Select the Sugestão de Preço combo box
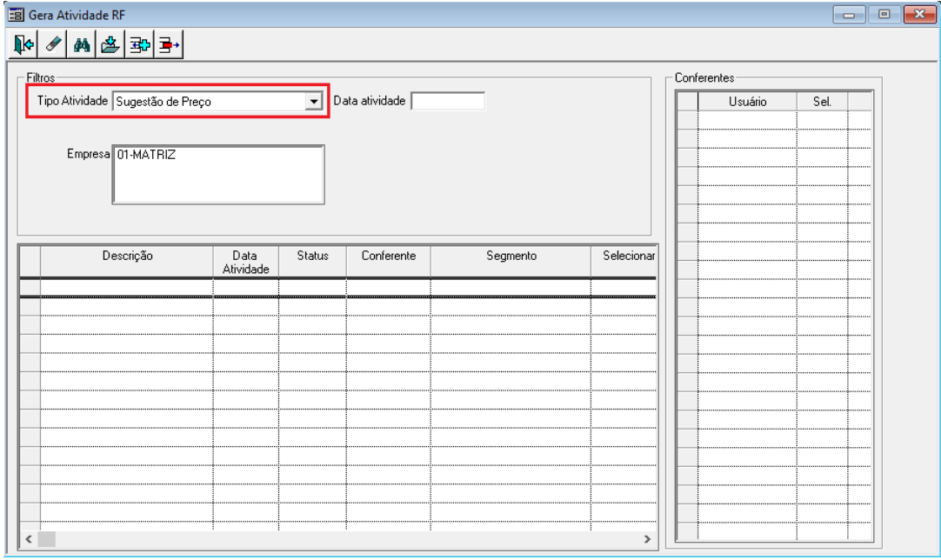 (217, 102)
